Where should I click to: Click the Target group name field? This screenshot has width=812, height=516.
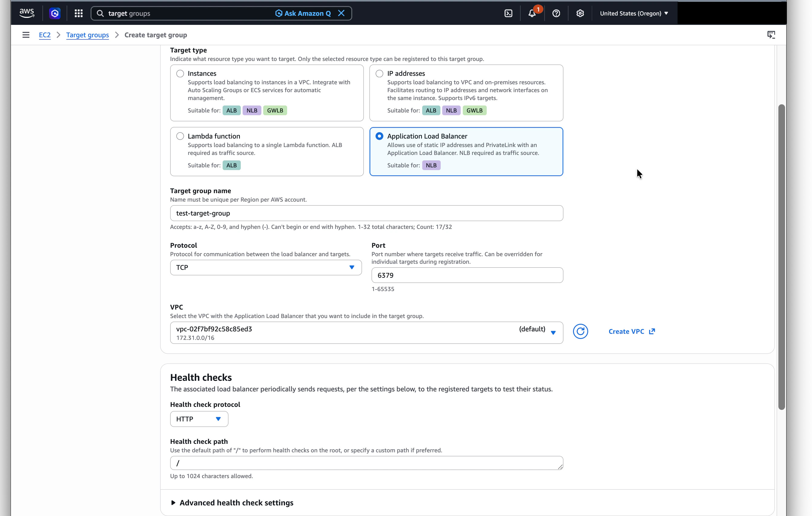coord(366,213)
